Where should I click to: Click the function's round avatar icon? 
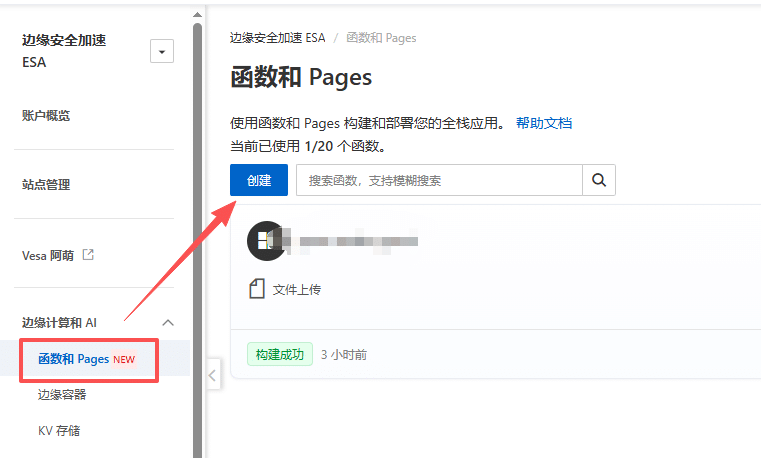(x=266, y=241)
